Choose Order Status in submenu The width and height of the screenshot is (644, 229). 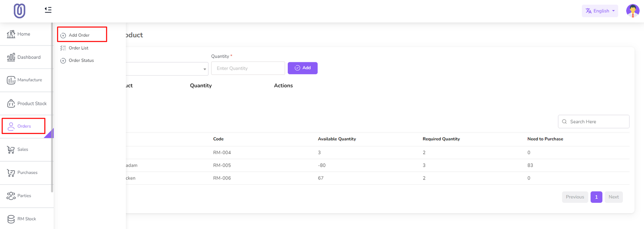coord(81,60)
